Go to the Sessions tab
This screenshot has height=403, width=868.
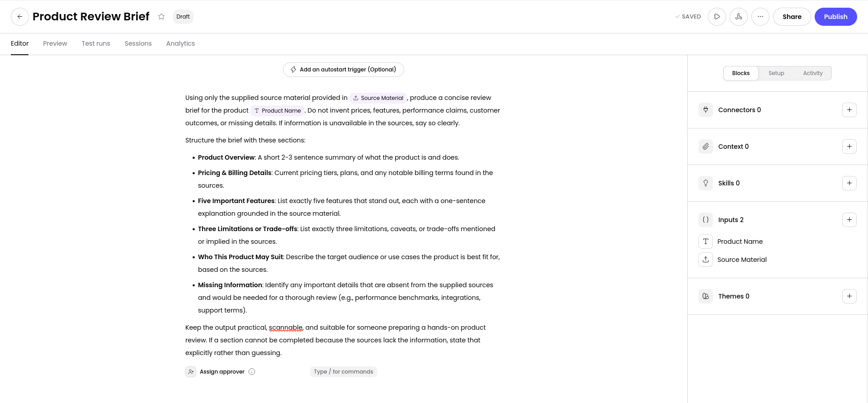(x=138, y=43)
